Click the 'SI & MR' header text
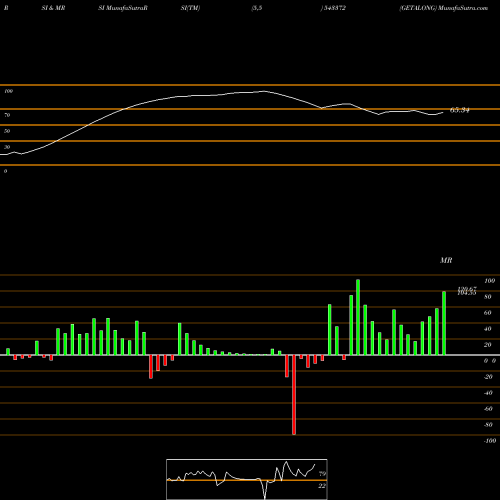 53,8
